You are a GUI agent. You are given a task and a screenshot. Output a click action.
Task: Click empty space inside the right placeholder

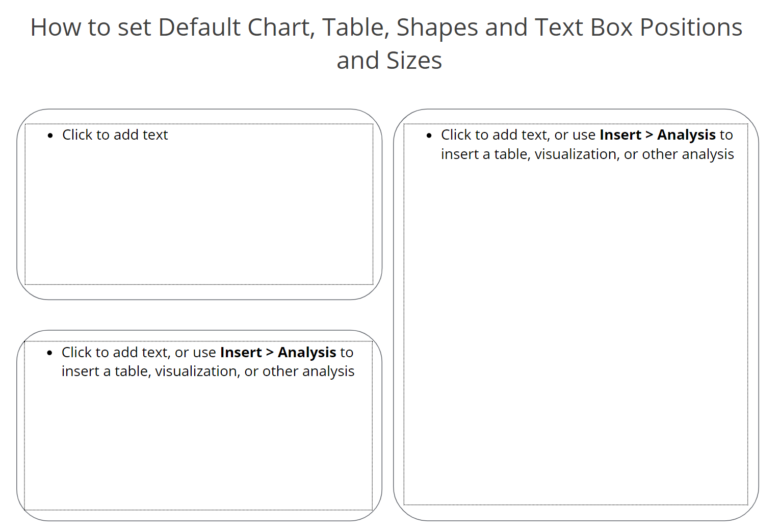(x=576, y=331)
